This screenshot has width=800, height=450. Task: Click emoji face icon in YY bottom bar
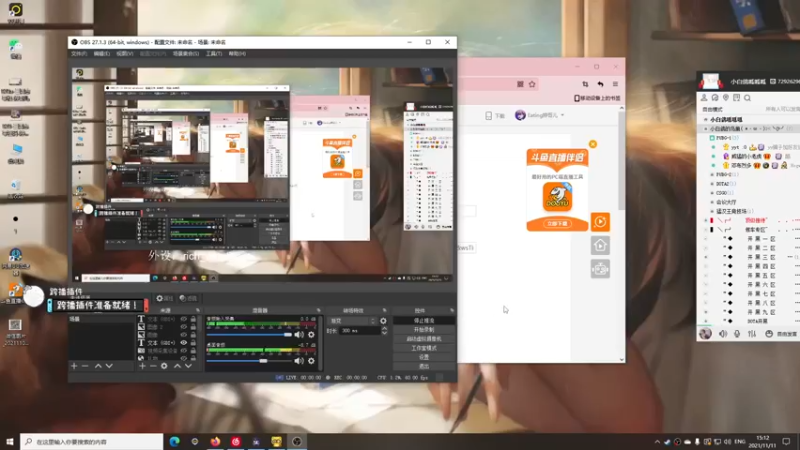tap(769, 334)
